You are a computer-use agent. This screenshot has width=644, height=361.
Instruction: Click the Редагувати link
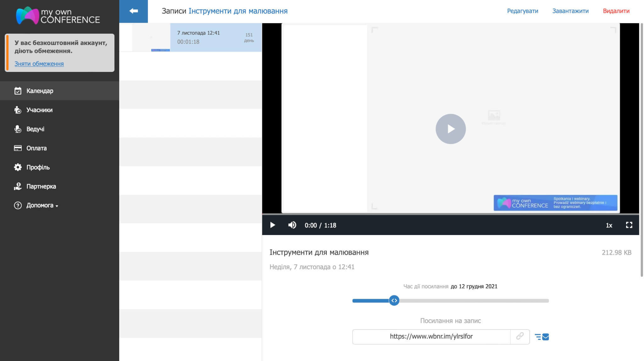(522, 11)
